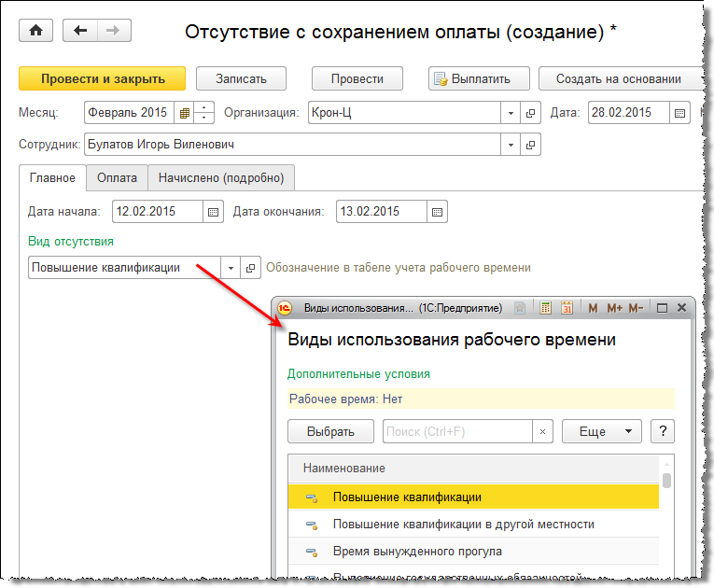Open calendar picker for Дата окончания
This screenshot has height=588, width=714.
coord(438,212)
